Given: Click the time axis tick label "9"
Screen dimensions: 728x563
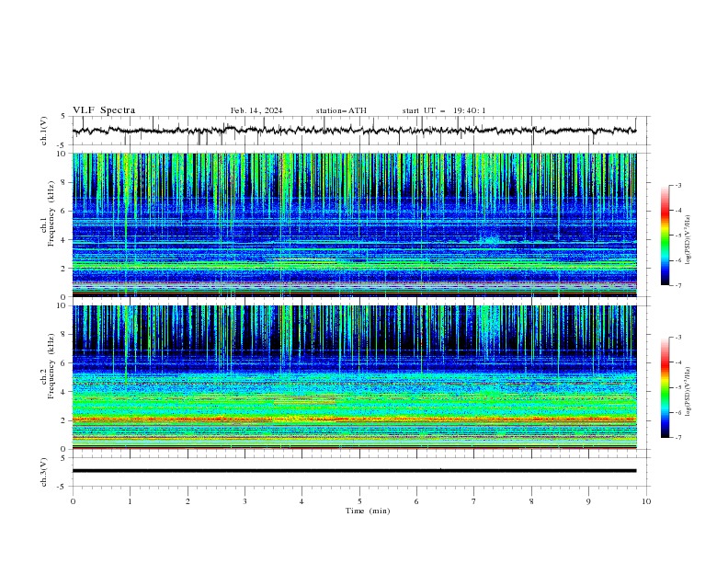Looking at the screenshot, I should point(588,501).
